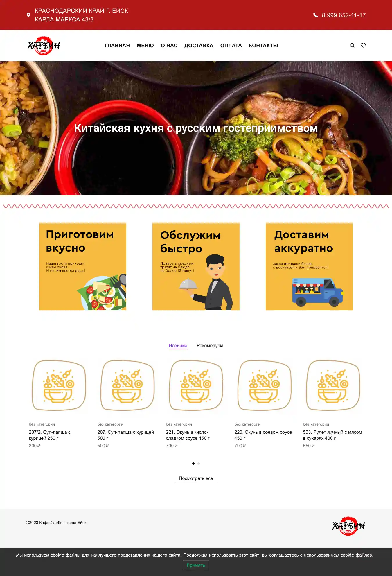Open 207/2 Суп-лапша с курицей product image

[59, 385]
